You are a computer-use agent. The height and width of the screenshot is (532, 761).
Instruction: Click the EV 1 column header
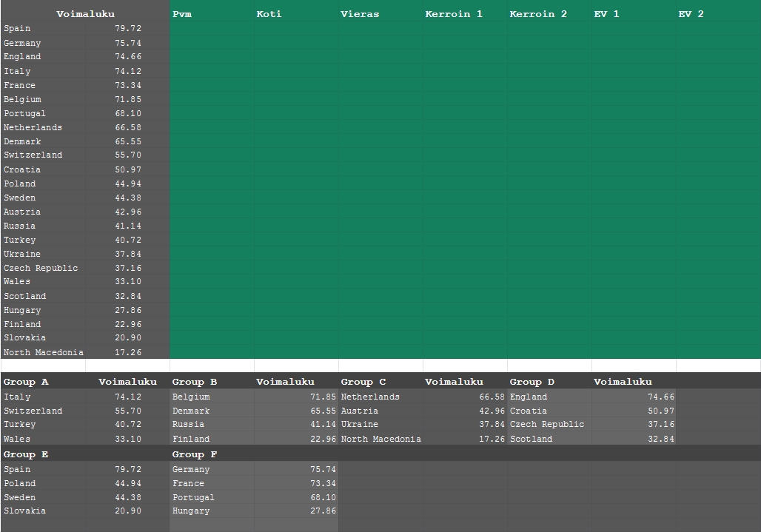(633, 14)
